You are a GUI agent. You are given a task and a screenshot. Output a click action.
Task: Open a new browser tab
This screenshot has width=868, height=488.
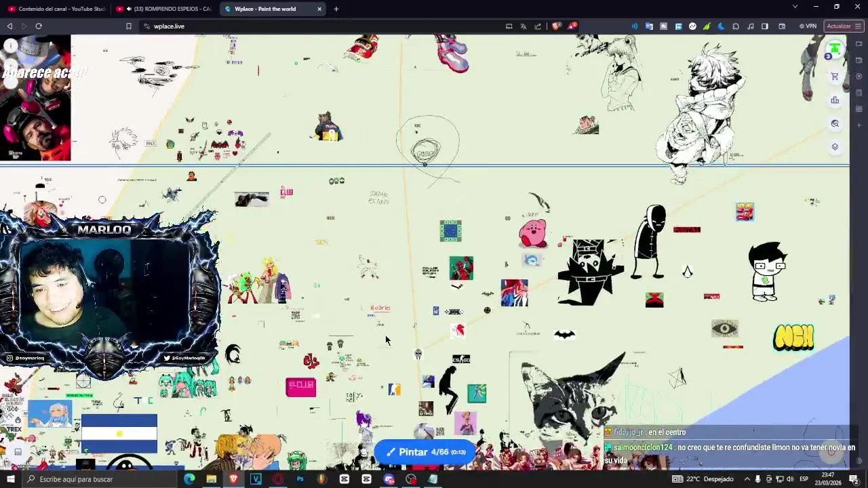point(336,9)
